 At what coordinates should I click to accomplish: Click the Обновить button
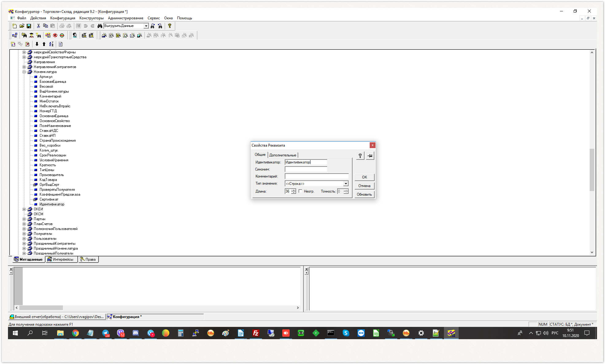(x=364, y=194)
